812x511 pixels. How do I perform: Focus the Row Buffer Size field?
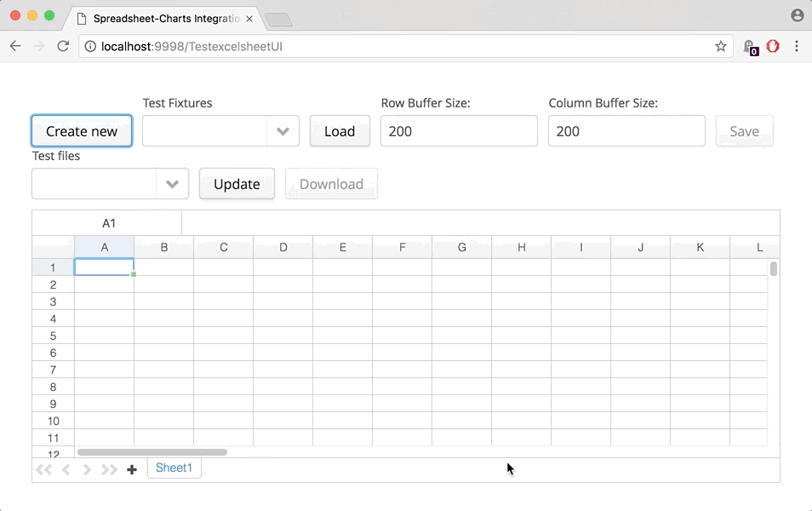459,131
